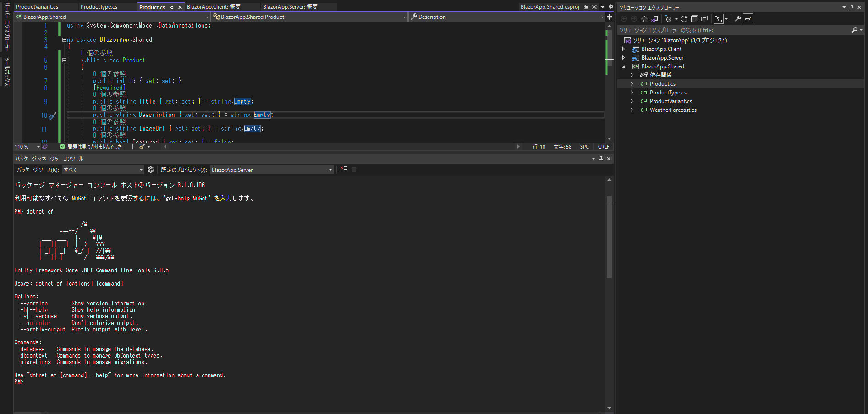Screen dimensions: 868x414
Task: Select the active Product.cs tab
Action: [x=152, y=7]
